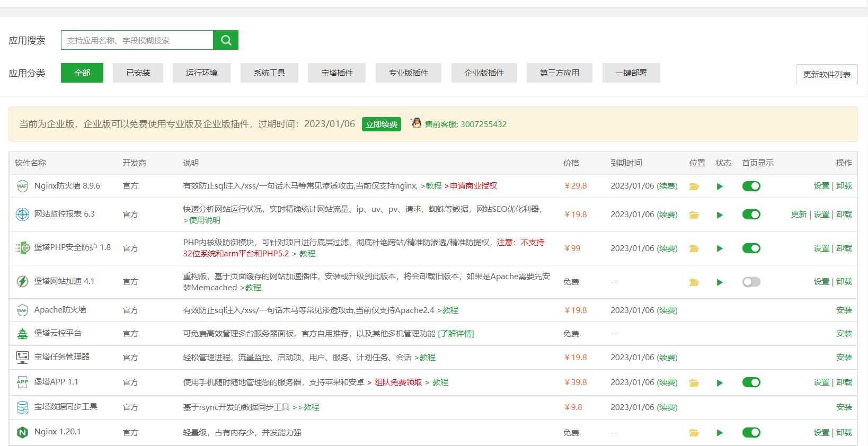This screenshot has height=446, width=868.
Task: Toggle homepage display for Nginx 1.20.1
Action: tap(751, 433)
